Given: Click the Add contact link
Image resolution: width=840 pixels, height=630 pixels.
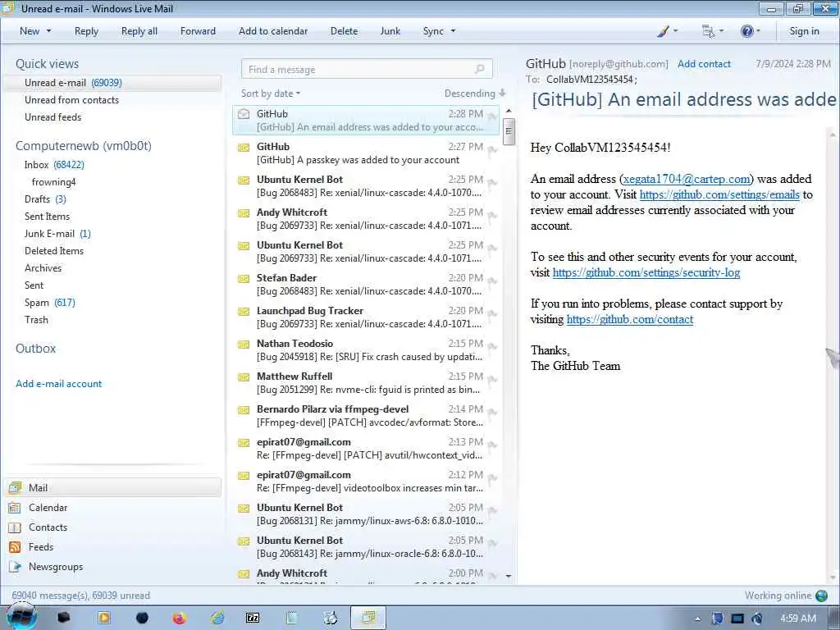Looking at the screenshot, I should (704, 64).
